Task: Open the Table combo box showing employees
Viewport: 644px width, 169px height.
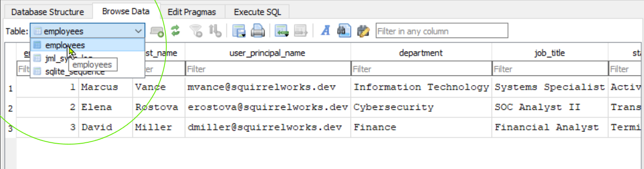Action: [x=87, y=31]
